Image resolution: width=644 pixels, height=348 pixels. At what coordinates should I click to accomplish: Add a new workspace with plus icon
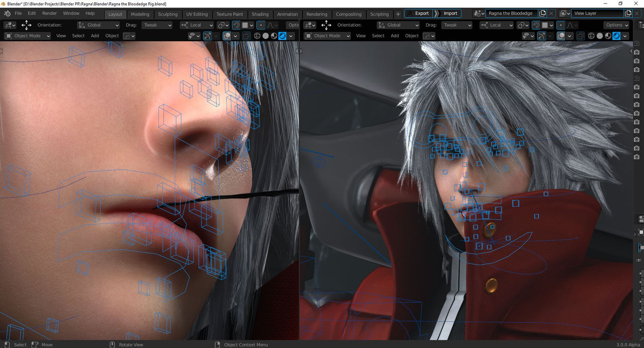pos(398,14)
